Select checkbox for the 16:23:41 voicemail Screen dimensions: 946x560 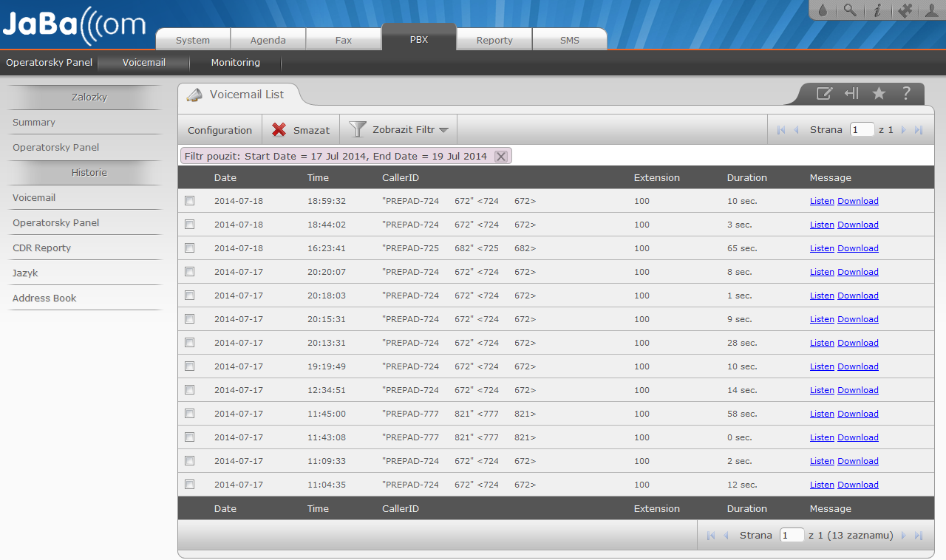tap(190, 248)
